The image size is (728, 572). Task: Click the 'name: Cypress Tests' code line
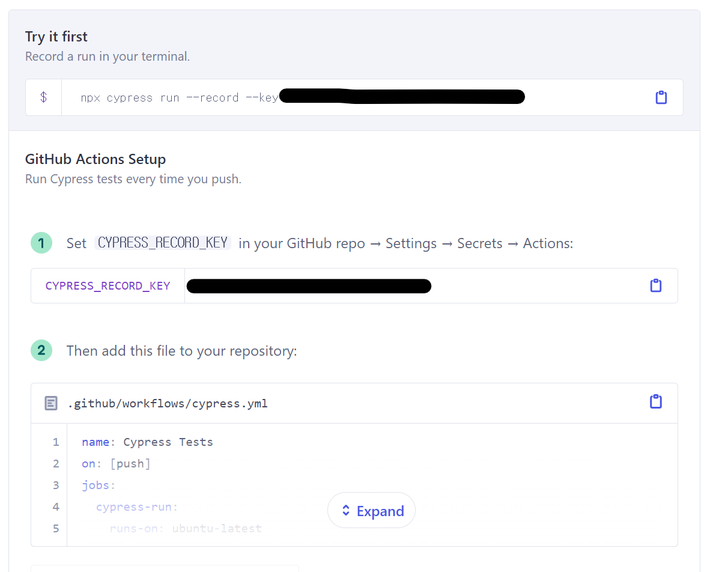(x=148, y=442)
